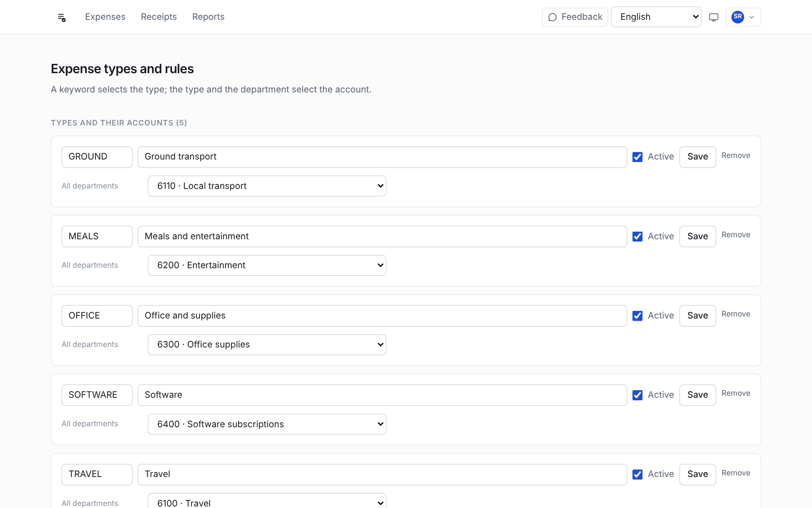Click the app logo icon
The height and width of the screenshot is (508, 812).
pos(61,17)
